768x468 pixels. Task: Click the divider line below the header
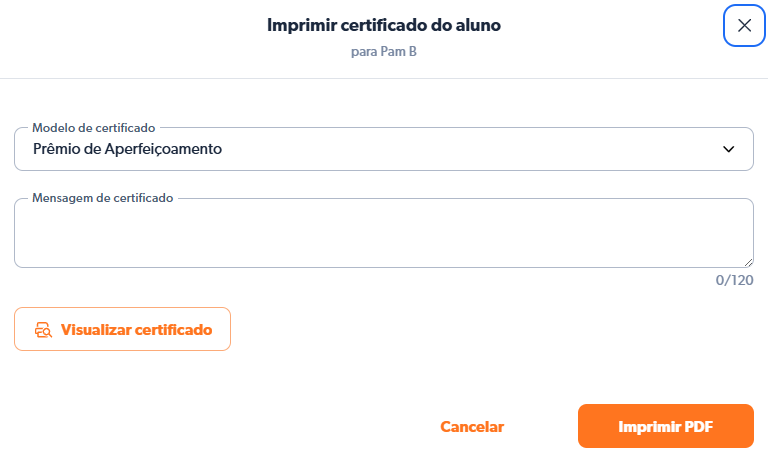coord(384,78)
